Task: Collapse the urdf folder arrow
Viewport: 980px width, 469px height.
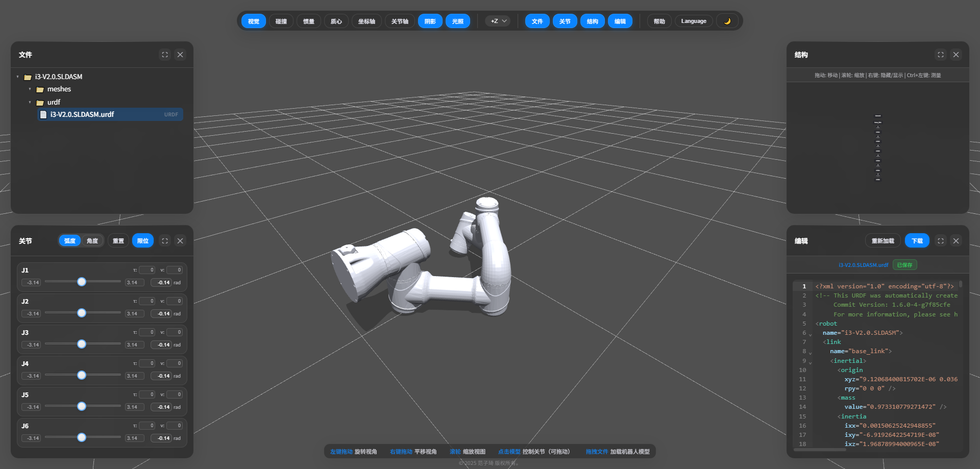Action: (x=30, y=103)
